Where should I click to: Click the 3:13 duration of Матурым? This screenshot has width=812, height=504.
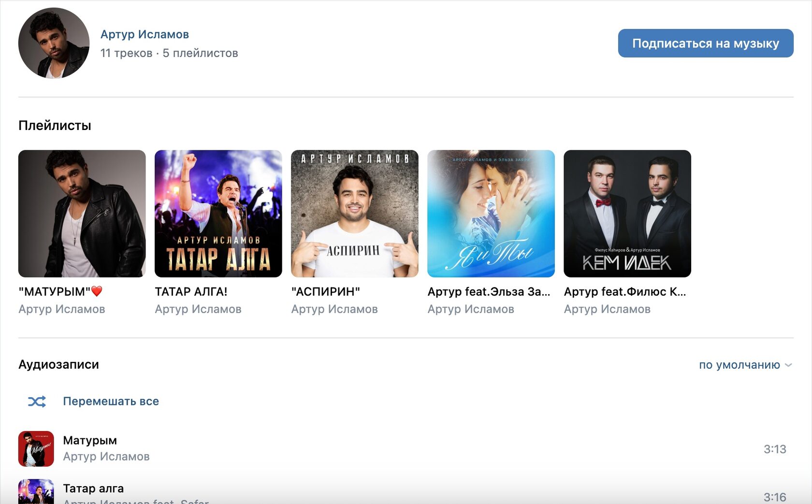pyautogui.click(x=775, y=449)
